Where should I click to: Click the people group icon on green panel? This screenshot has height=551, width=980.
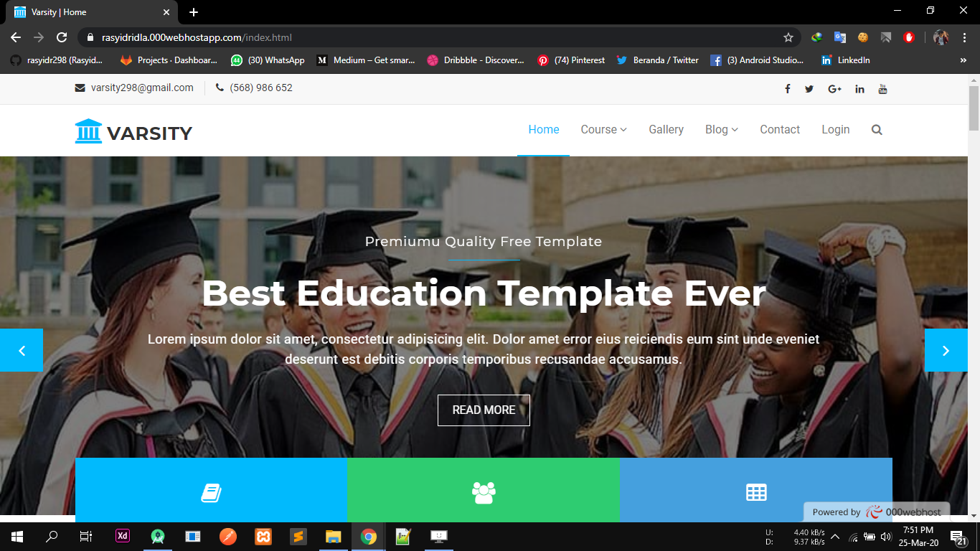tap(483, 492)
